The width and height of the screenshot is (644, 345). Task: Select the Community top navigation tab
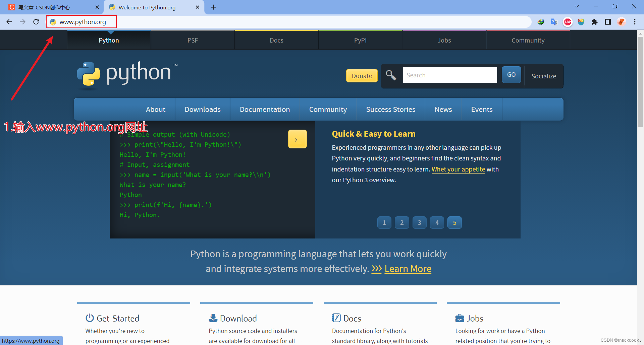(528, 40)
